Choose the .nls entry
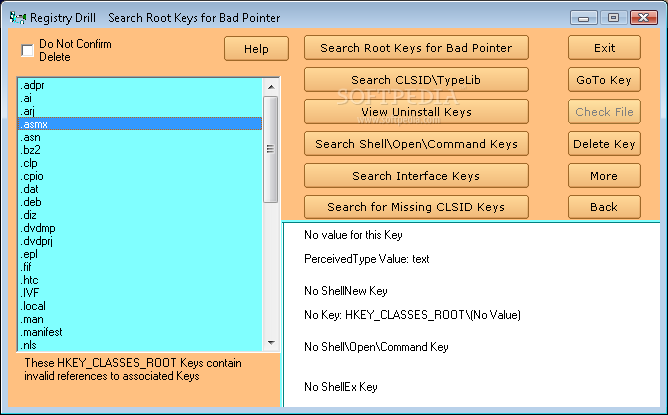 tap(140, 345)
